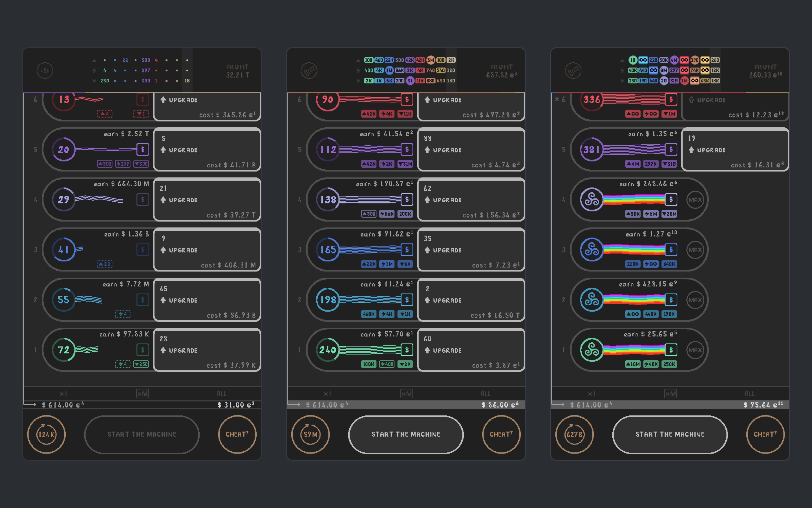
Task: Click the CHEAT button in the left panel
Action: pos(237,434)
